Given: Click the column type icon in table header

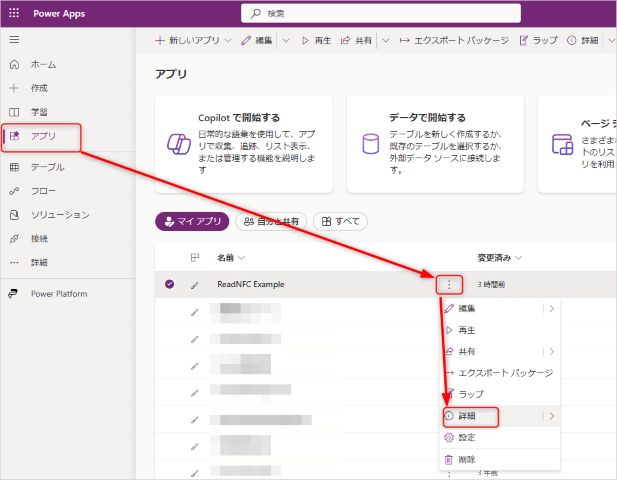Looking at the screenshot, I should (x=195, y=258).
